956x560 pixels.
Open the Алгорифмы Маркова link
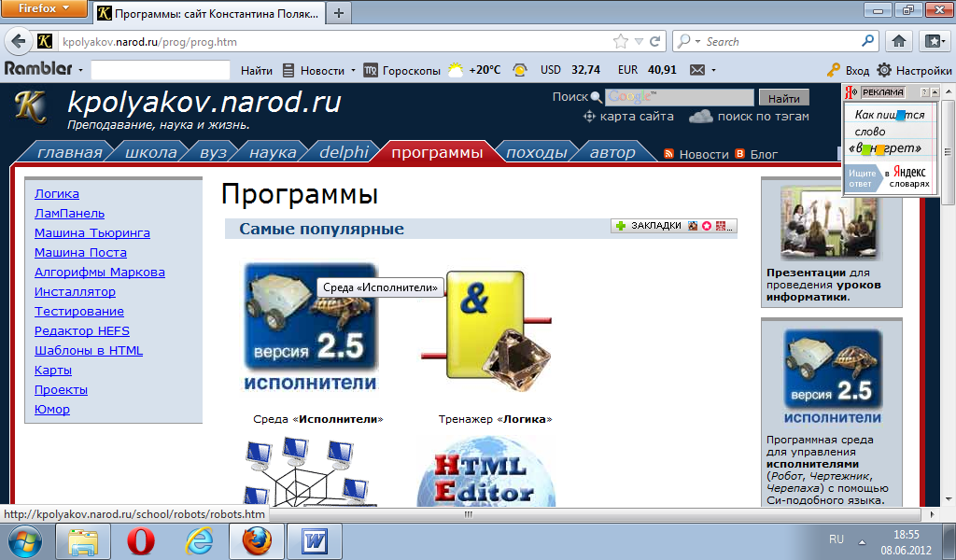pos(99,272)
